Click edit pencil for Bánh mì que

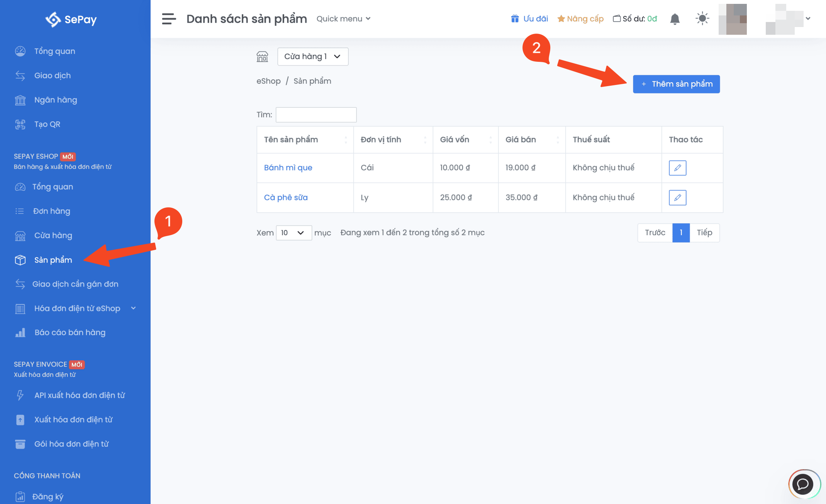677,168
